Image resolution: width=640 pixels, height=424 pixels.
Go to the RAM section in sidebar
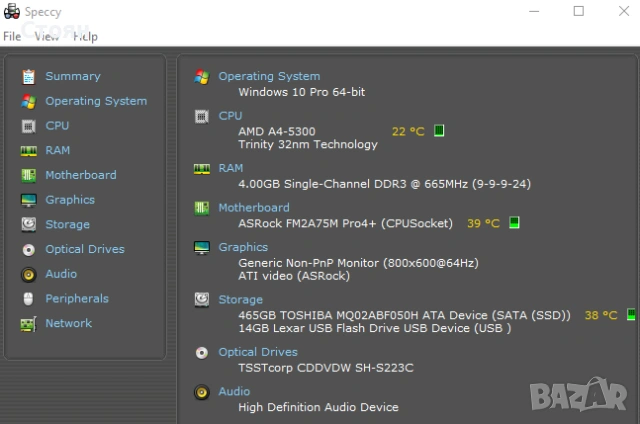coord(58,150)
